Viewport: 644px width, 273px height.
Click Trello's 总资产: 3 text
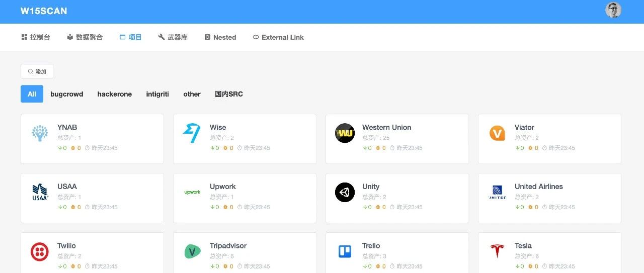pyautogui.click(x=374, y=256)
